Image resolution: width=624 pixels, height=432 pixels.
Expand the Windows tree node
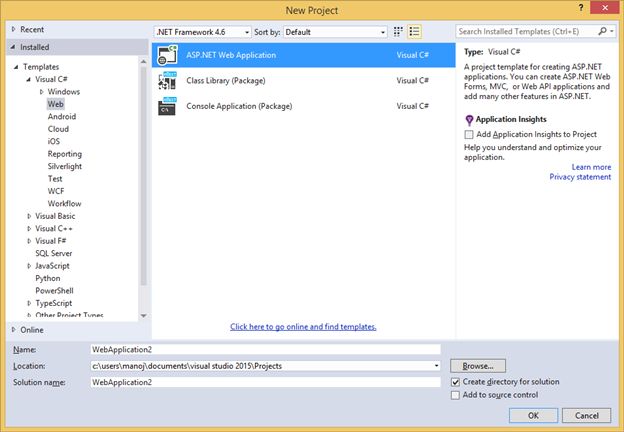click(41, 92)
